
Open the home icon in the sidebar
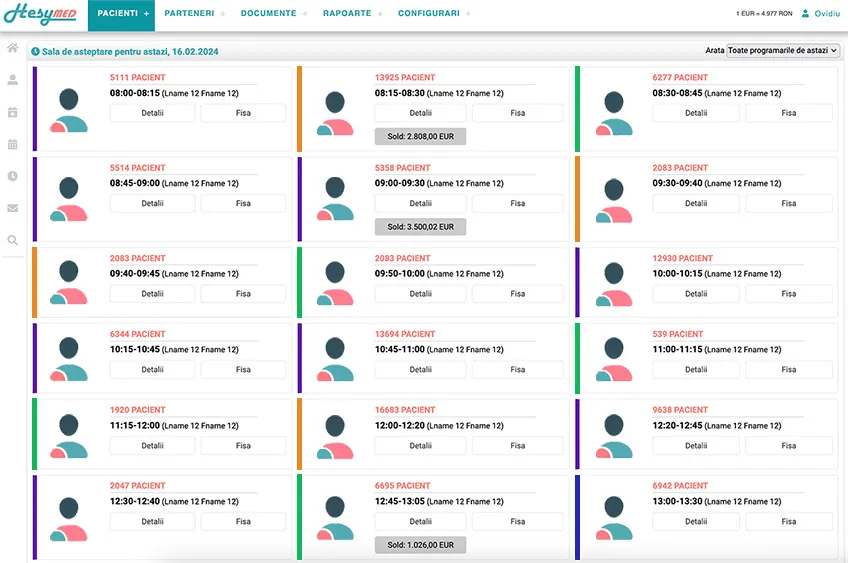[12, 48]
